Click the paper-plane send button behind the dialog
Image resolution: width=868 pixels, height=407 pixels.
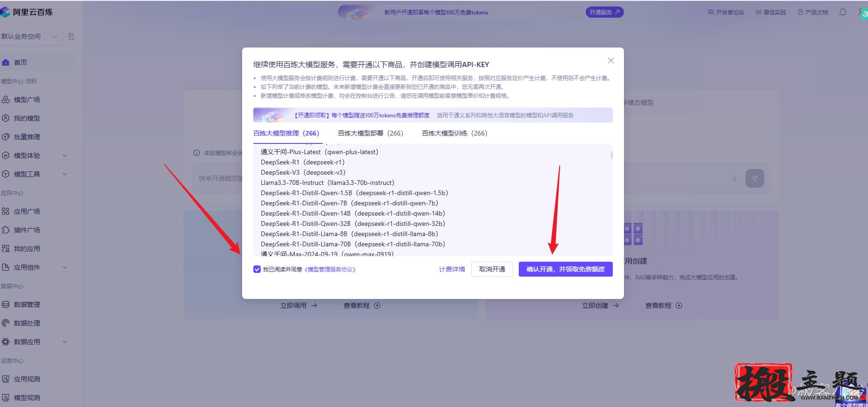[x=754, y=178]
